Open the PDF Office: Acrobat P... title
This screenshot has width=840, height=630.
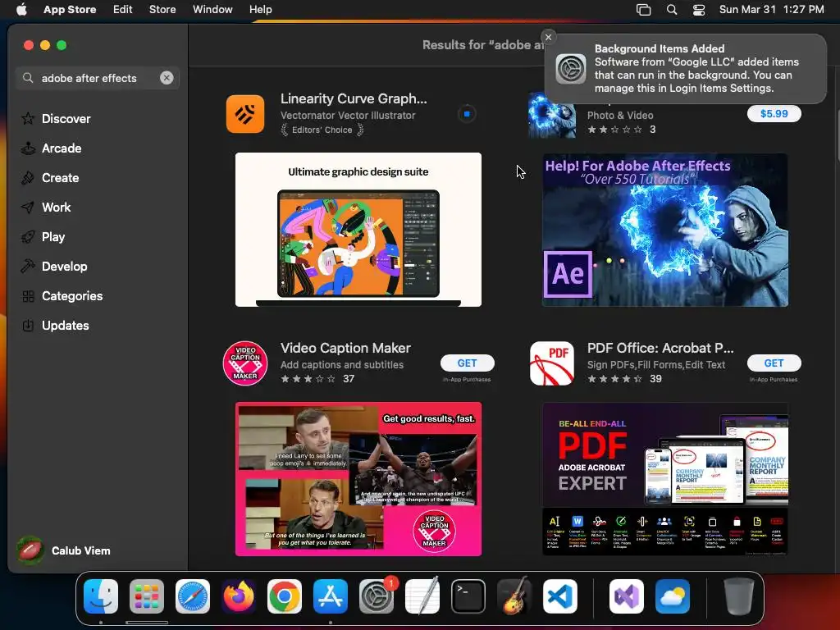(x=660, y=348)
